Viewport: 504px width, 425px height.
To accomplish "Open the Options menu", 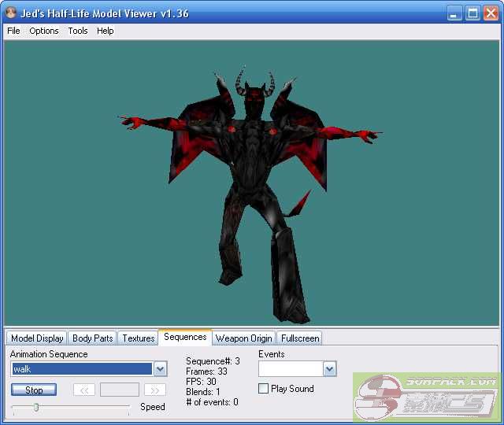I will [44, 31].
